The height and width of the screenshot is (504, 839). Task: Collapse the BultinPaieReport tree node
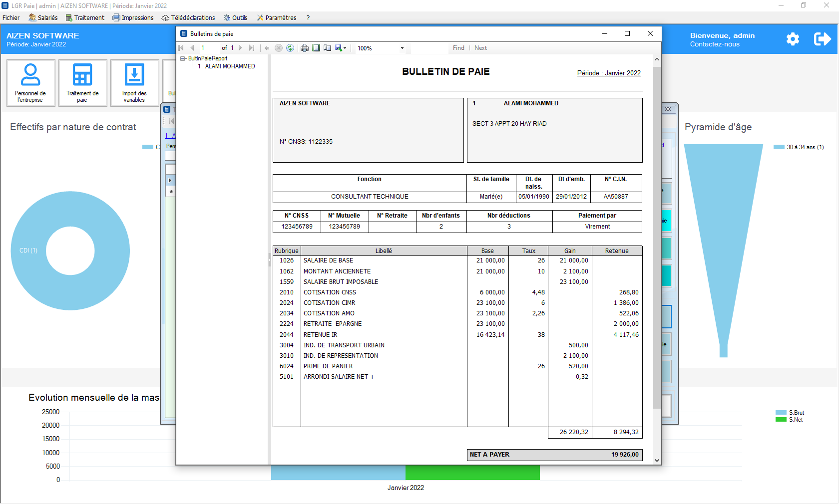(183, 59)
